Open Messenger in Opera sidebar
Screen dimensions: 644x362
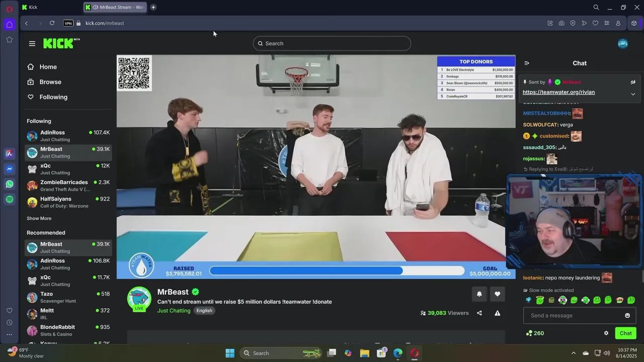[x=10, y=169]
